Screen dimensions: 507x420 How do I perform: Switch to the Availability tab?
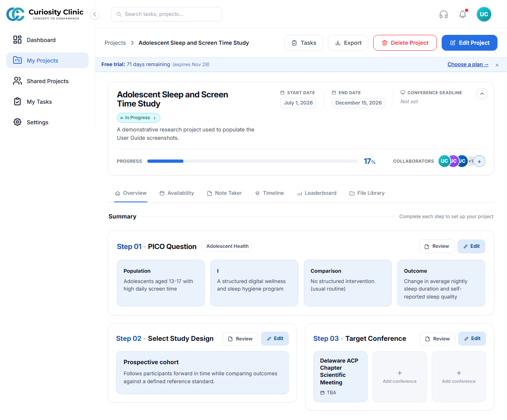(177, 193)
